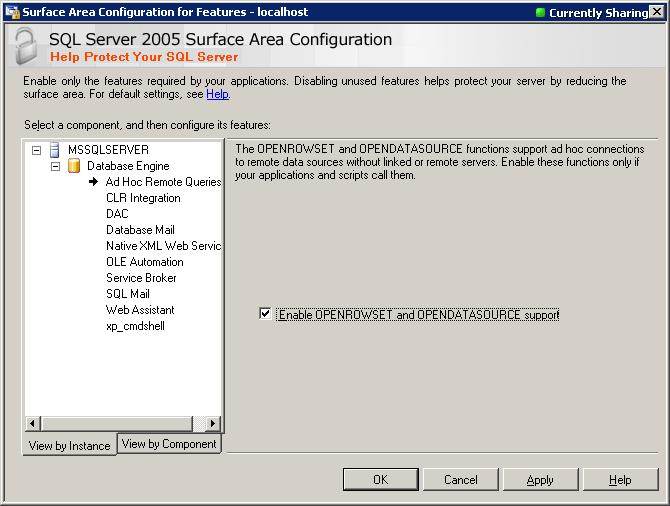Viewport: 670px width, 506px height.
Task: Open the Help link for default settings
Action: pos(217,94)
